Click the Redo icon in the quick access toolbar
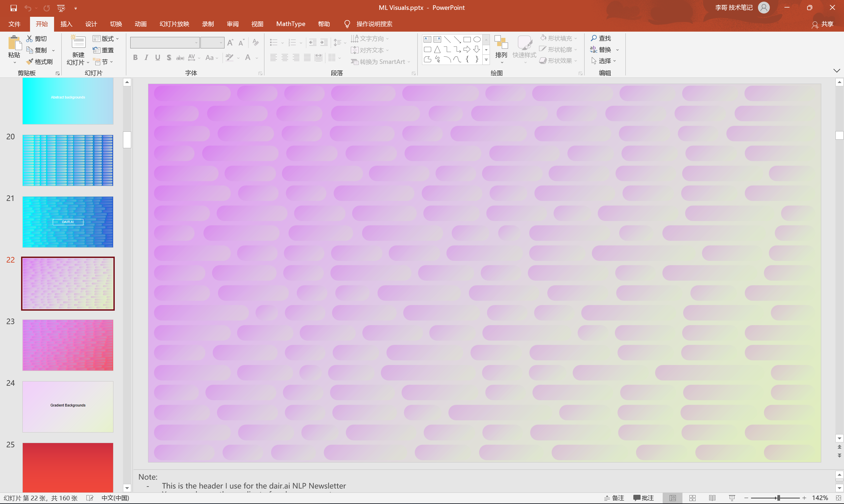Screen dimensions: 844x504 pyautogui.click(x=46, y=8)
